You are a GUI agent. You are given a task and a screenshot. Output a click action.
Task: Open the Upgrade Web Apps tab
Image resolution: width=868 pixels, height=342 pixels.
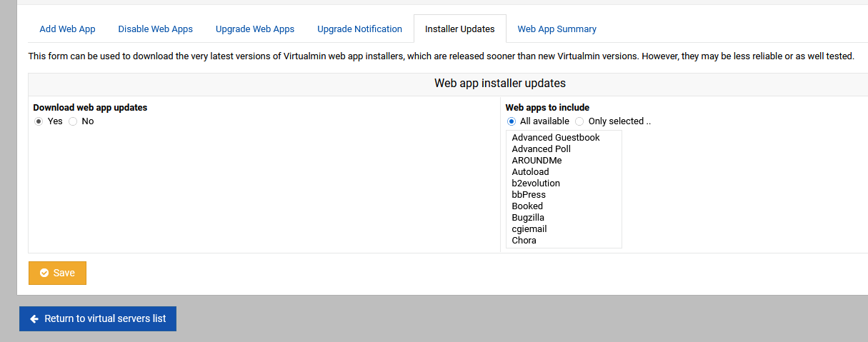pos(255,29)
